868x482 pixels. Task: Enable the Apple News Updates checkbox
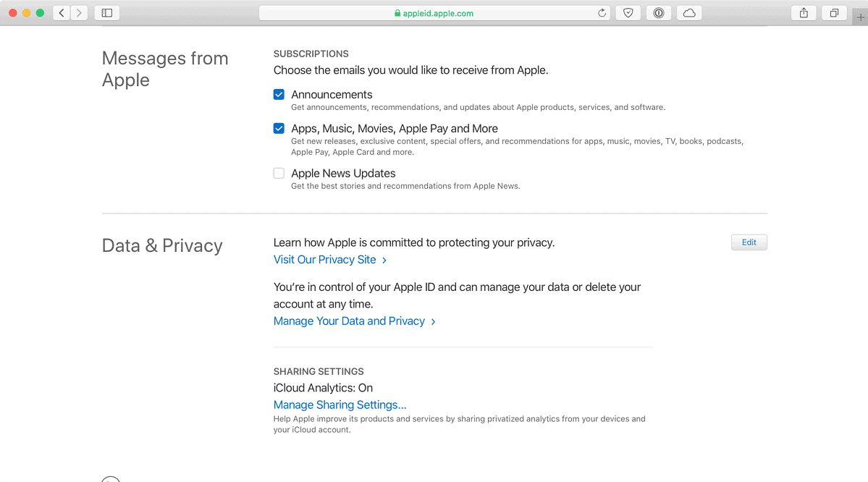point(279,173)
